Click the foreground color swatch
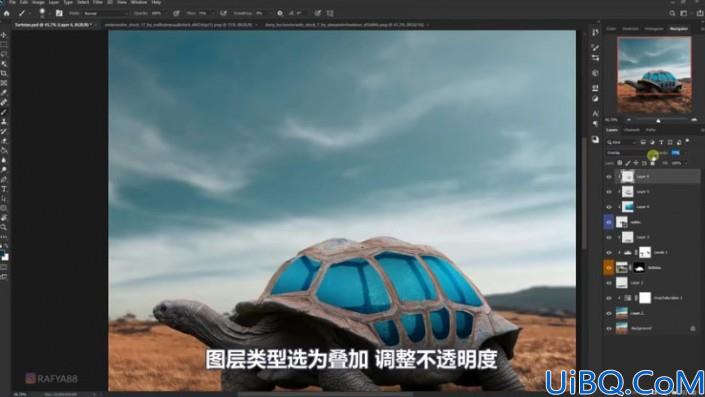The image size is (705, 397). tap(3, 254)
